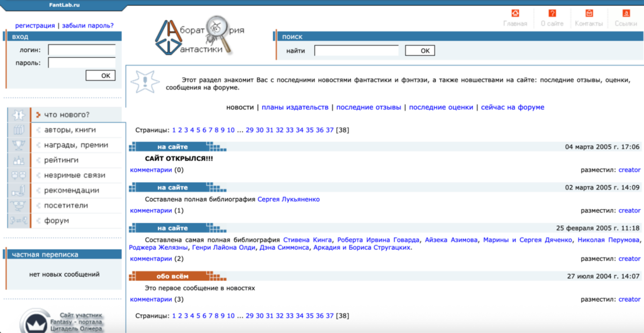Click the trophy icon beside награды, премии
This screenshot has height=333, width=644.
19,145
